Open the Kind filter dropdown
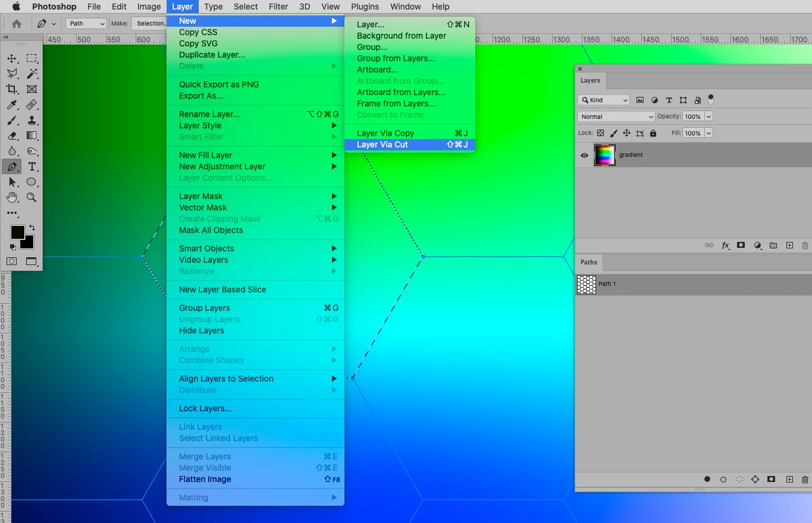The image size is (812, 523). click(x=603, y=100)
